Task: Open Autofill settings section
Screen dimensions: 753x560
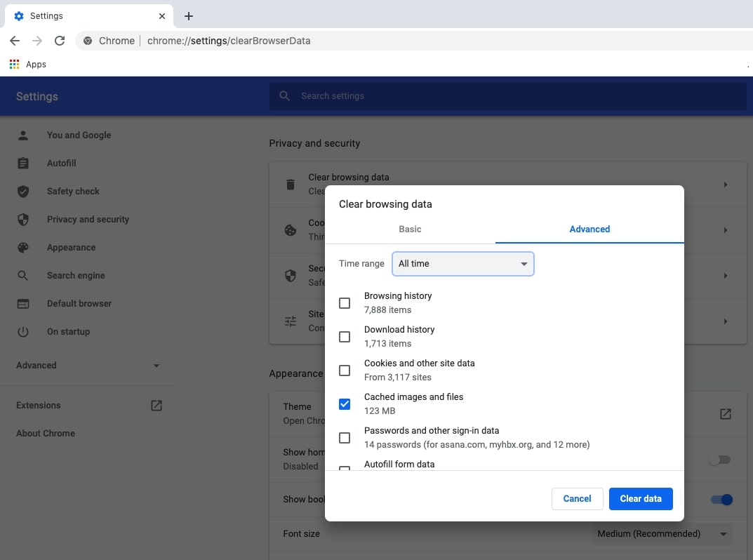Action: pyautogui.click(x=62, y=164)
